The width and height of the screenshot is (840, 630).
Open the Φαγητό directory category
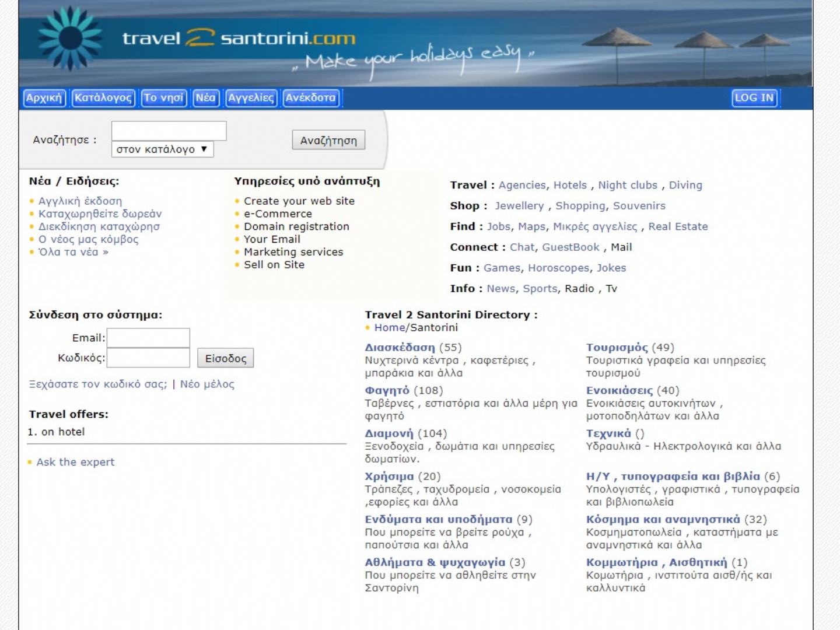[387, 391]
